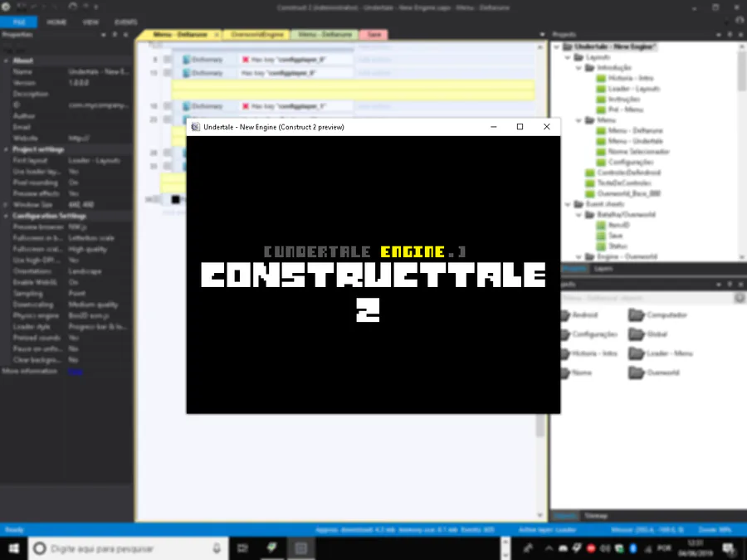Select the Dictionary object in event 10
Image resolution: width=747 pixels, height=560 pixels.
tap(203, 73)
